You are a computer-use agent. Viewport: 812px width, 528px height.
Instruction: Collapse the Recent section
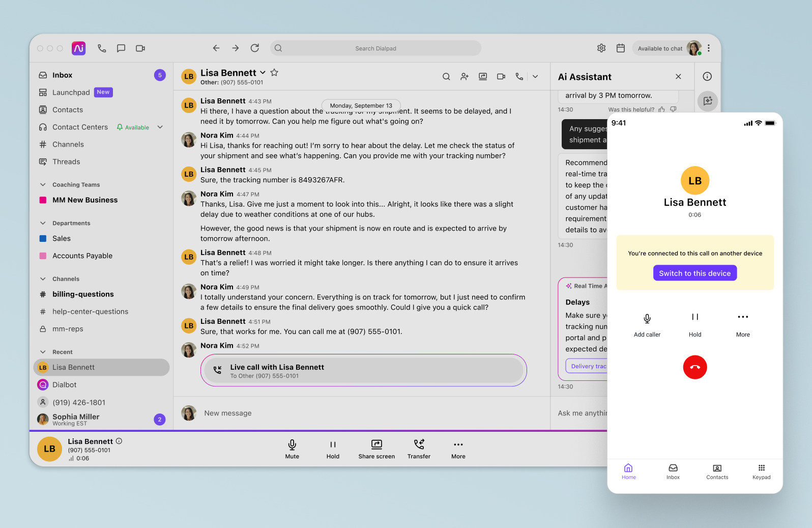(x=43, y=352)
